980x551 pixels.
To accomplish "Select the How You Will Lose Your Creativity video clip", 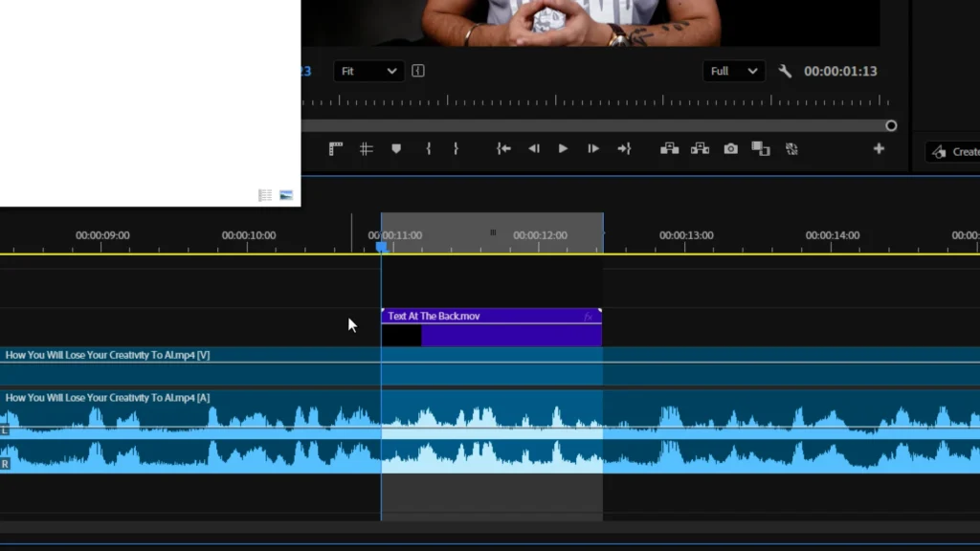I will [x=490, y=366].
